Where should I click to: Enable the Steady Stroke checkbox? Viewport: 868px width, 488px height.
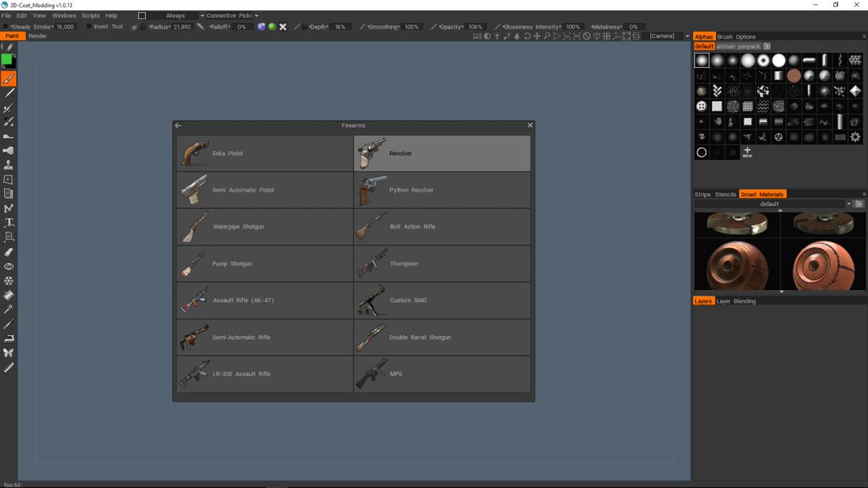(x=7, y=26)
